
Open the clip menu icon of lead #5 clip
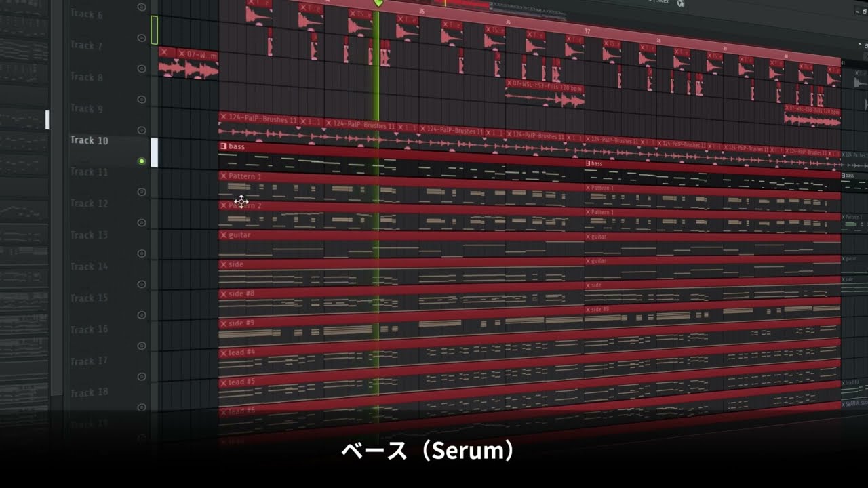[223, 382]
